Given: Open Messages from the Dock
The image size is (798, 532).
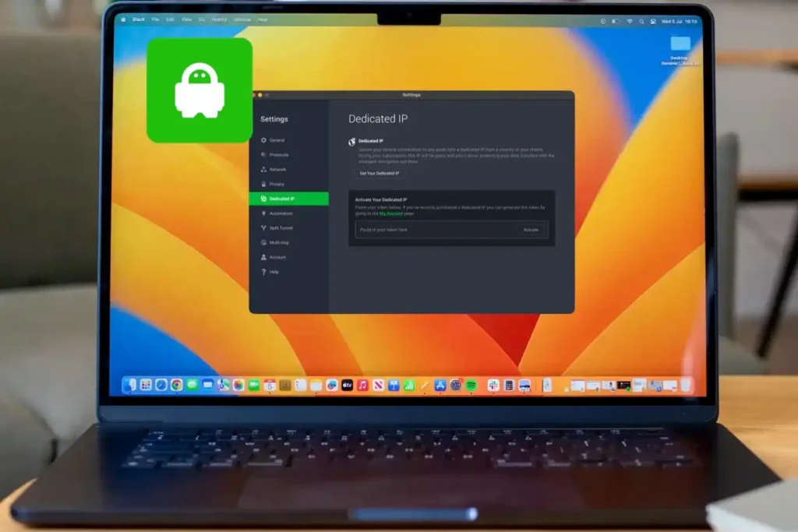Looking at the screenshot, I should click(x=192, y=385).
